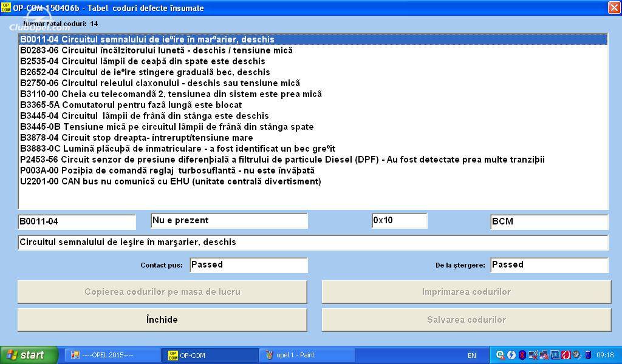
Task: Select the B3365-5A fault code row
Action: (x=313, y=105)
